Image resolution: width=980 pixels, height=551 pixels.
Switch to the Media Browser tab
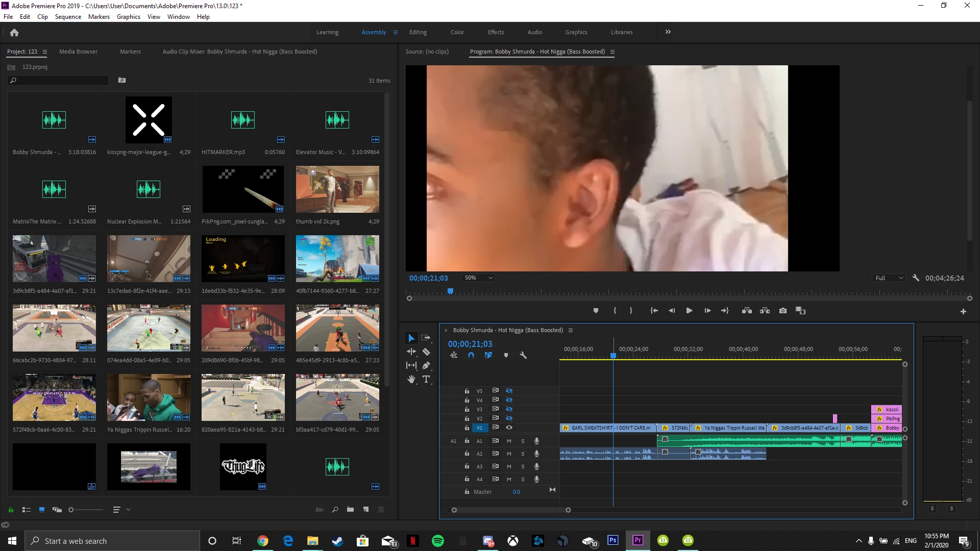78,52
